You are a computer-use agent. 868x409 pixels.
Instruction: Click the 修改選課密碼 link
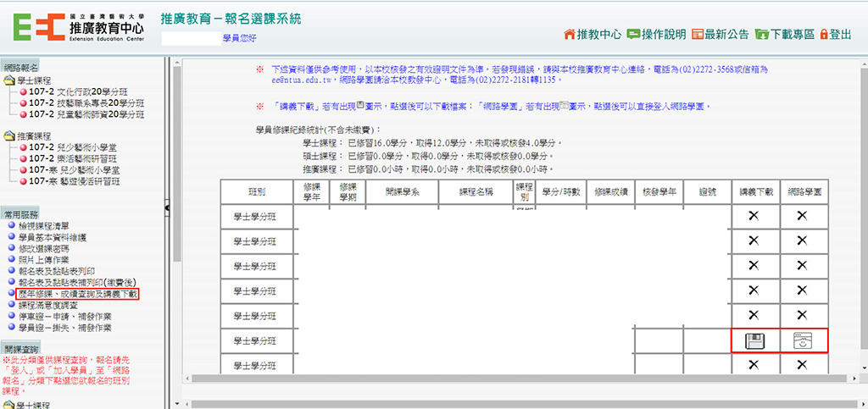tap(53, 249)
